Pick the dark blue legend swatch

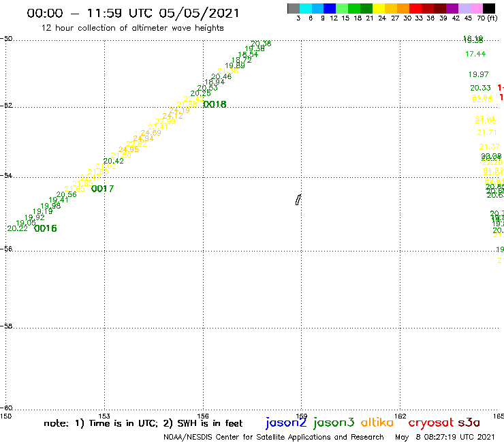pos(330,8)
